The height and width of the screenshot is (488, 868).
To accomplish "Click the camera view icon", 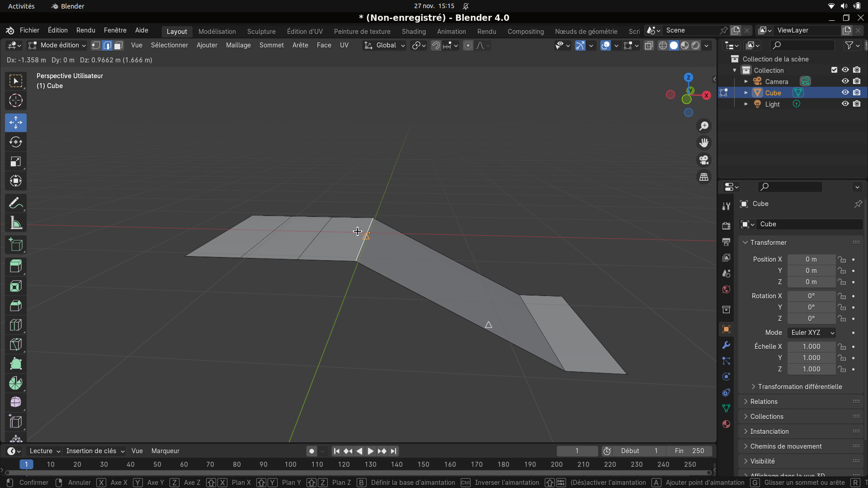I will coord(704,160).
